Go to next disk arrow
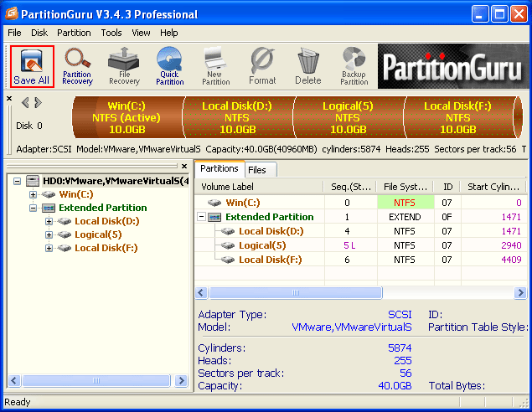532x412 pixels. (x=38, y=102)
